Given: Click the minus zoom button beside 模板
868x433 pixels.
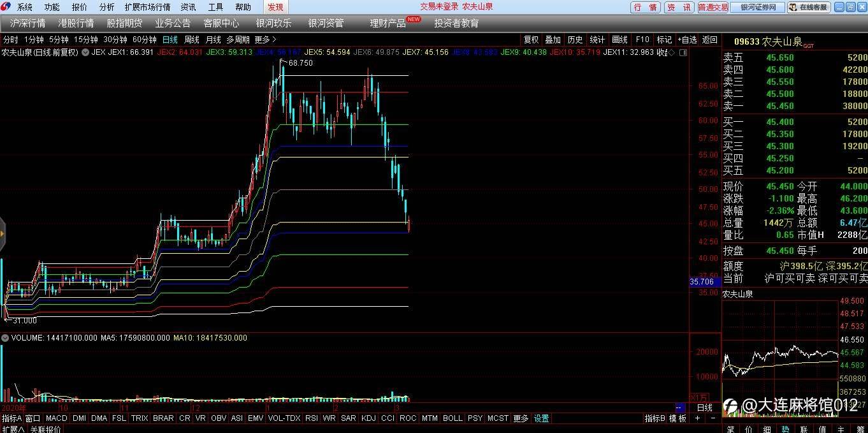Looking at the screenshot, I should click(713, 418).
